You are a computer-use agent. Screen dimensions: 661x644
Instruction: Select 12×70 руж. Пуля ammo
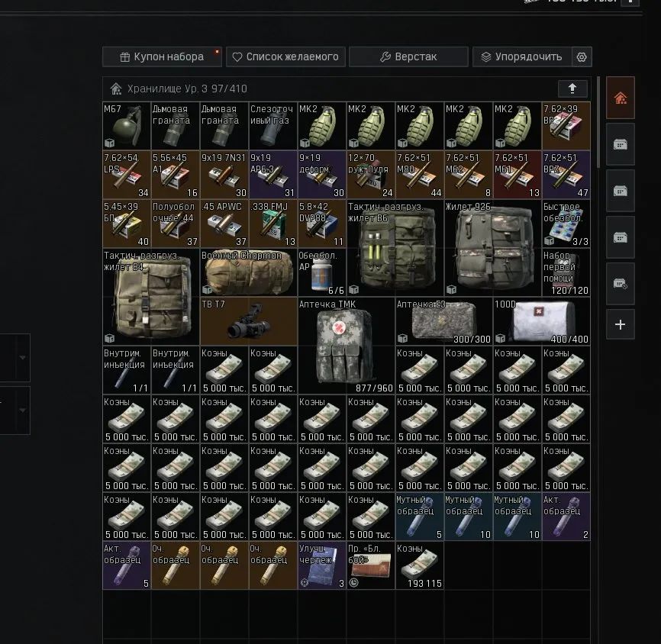coord(370,175)
